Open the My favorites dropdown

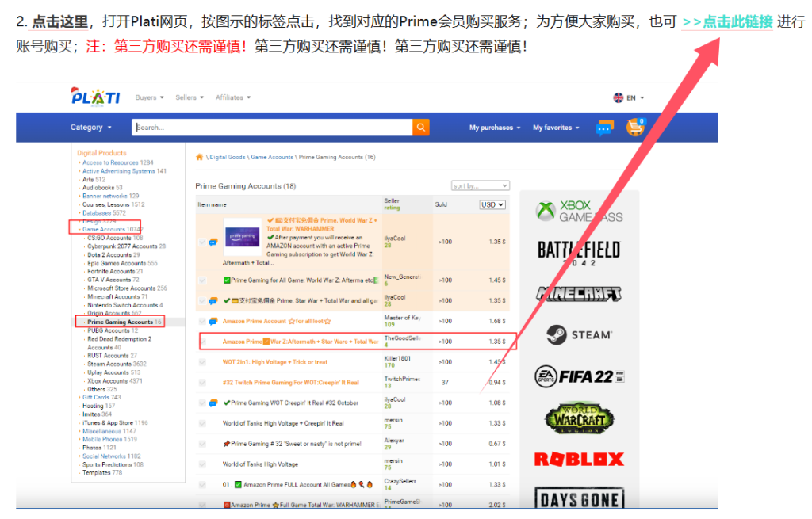coord(556,128)
